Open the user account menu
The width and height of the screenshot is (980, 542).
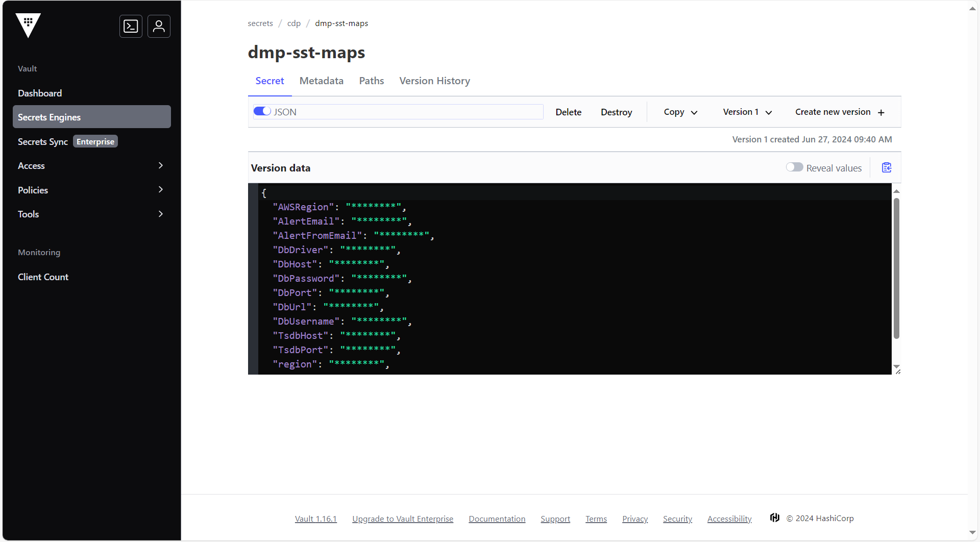(x=159, y=26)
